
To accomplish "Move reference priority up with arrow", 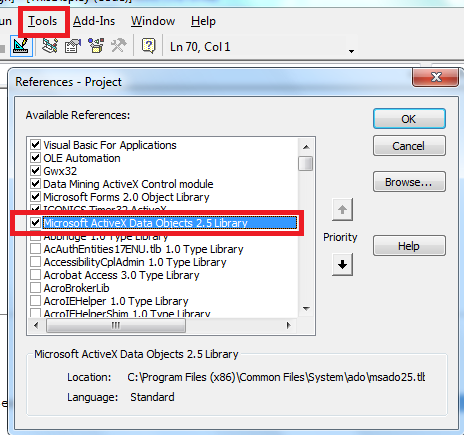I will point(342,210).
